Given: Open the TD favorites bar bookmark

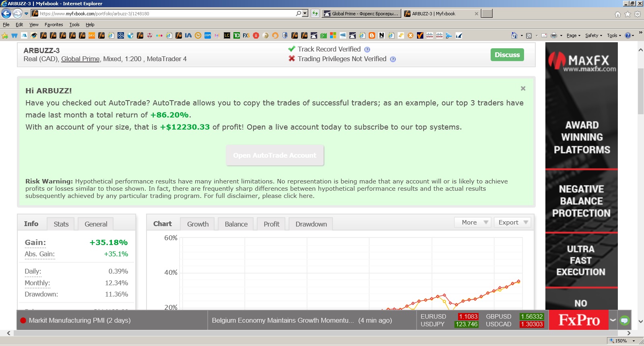Looking at the screenshot, I should tap(237, 35).
